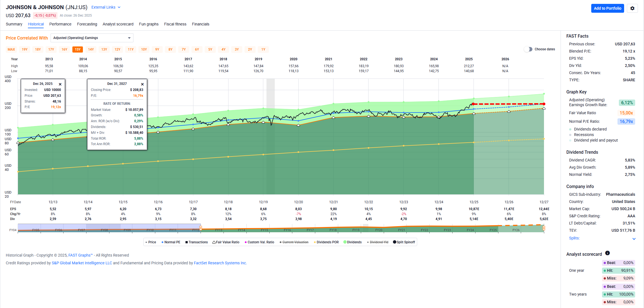Screen dimensions: 644x308
Task: Click the Analyst scorecard info icon
Action: pyautogui.click(x=607, y=253)
